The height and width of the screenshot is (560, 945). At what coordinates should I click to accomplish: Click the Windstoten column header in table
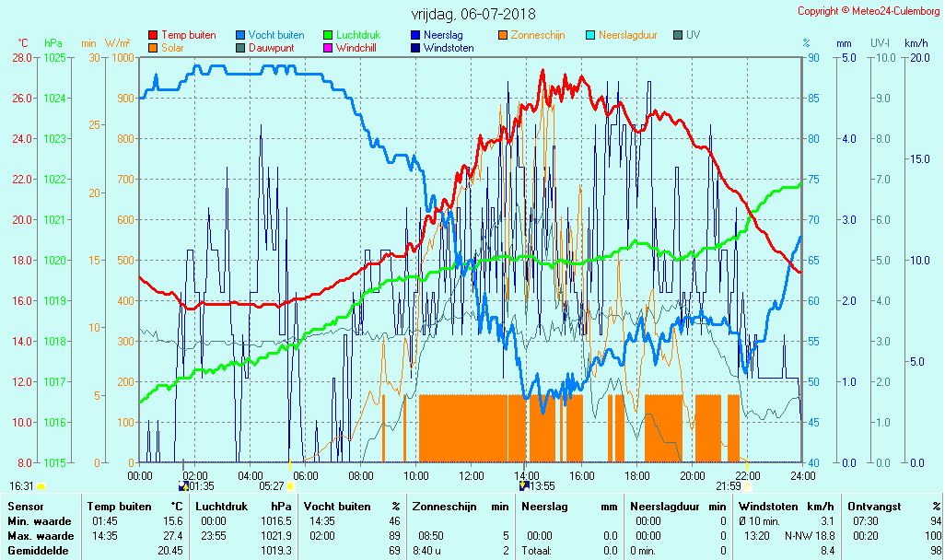point(767,507)
